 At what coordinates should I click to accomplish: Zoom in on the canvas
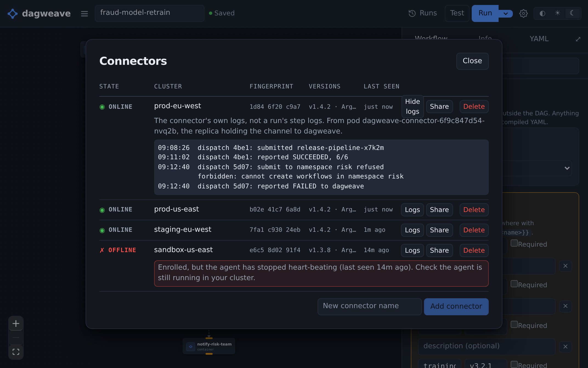[16, 324]
